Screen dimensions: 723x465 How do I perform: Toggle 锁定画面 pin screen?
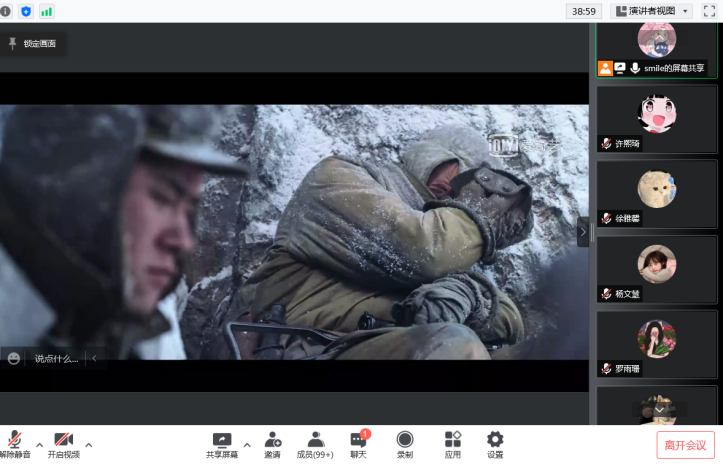coord(33,44)
